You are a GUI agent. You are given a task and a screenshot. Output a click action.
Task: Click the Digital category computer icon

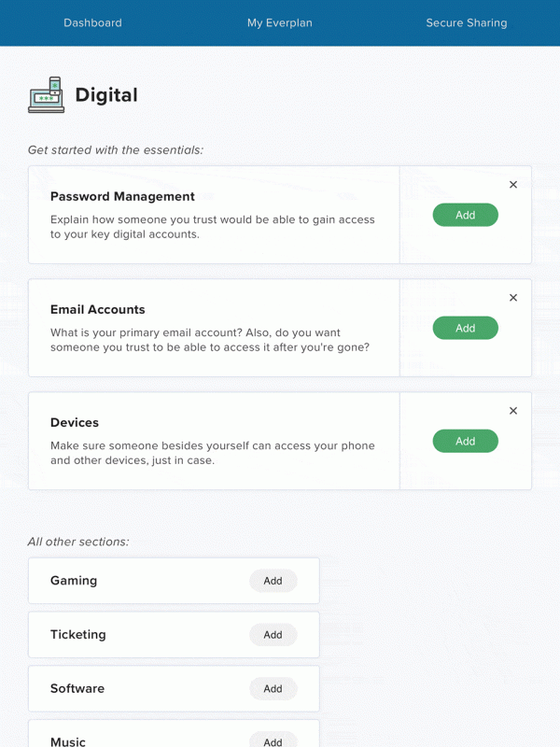(x=46, y=95)
